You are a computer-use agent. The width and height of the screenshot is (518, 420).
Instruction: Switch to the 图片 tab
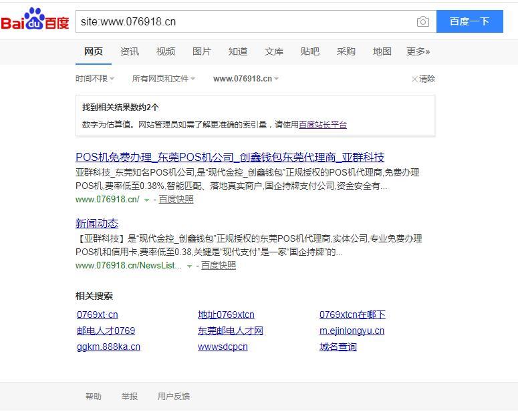201,51
